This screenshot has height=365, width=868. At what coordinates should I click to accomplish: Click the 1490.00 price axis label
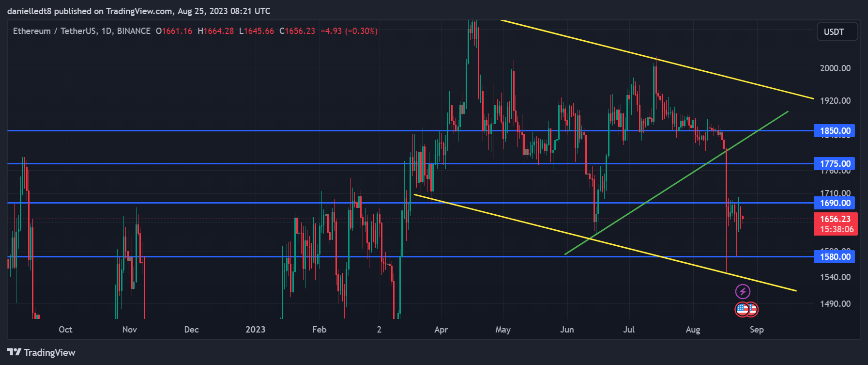(835, 304)
